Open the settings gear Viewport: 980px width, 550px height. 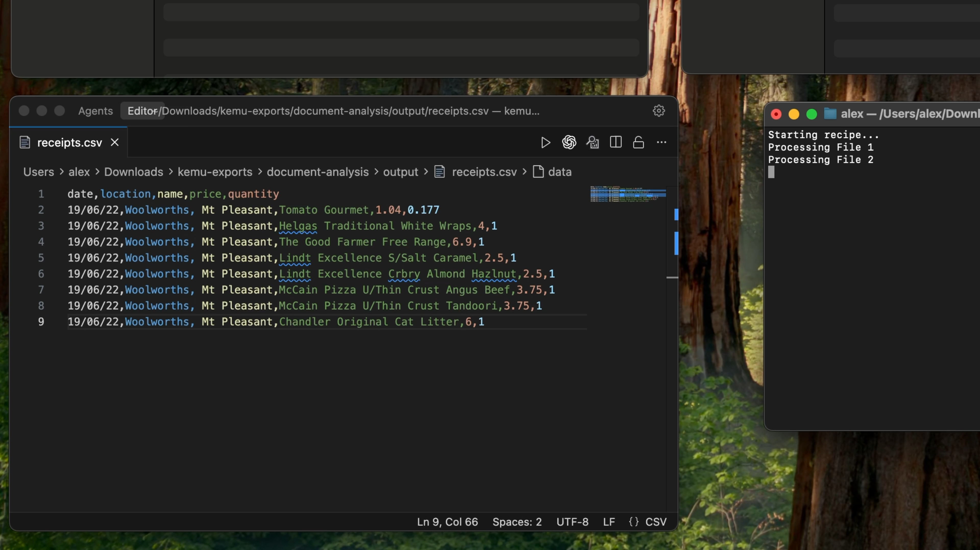point(658,111)
